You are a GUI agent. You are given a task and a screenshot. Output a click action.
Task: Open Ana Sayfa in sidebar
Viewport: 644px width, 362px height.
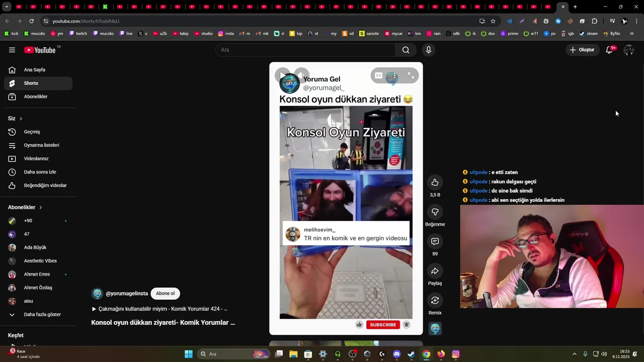coord(38,70)
